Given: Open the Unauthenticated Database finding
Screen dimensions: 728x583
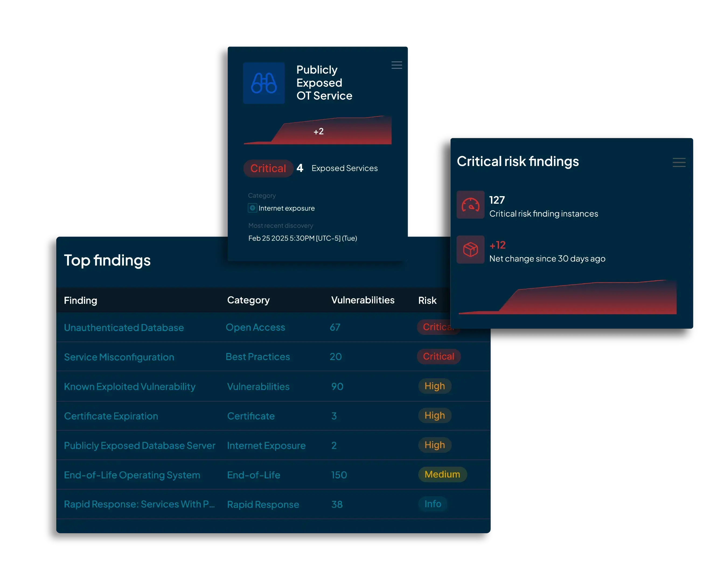Looking at the screenshot, I should (124, 328).
